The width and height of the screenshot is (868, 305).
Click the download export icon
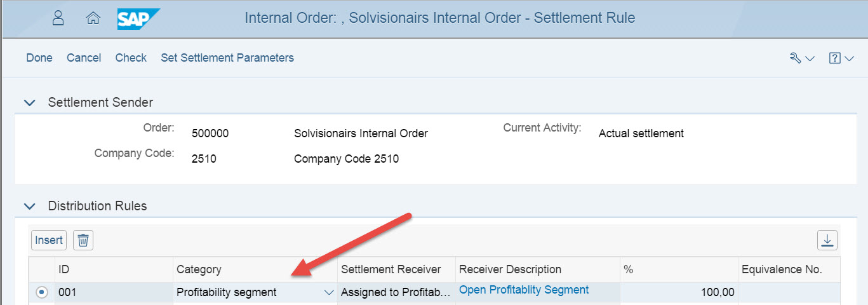click(x=827, y=240)
